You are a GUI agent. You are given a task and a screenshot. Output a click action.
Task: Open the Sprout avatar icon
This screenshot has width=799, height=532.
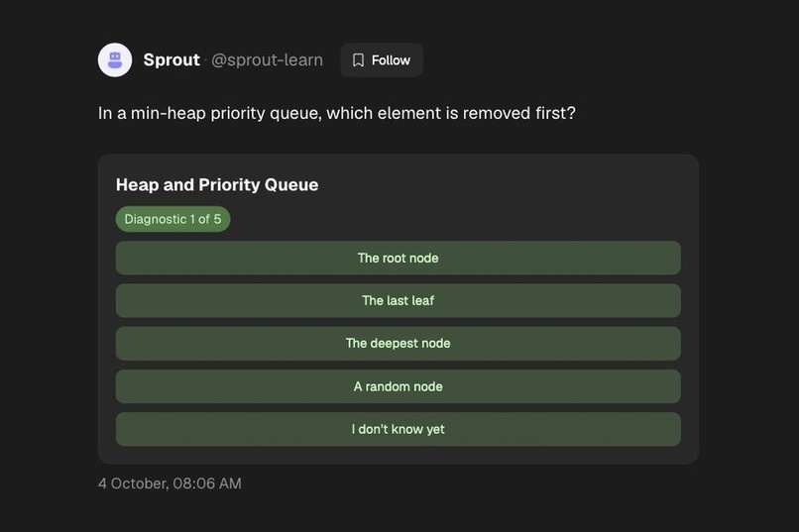(115, 60)
